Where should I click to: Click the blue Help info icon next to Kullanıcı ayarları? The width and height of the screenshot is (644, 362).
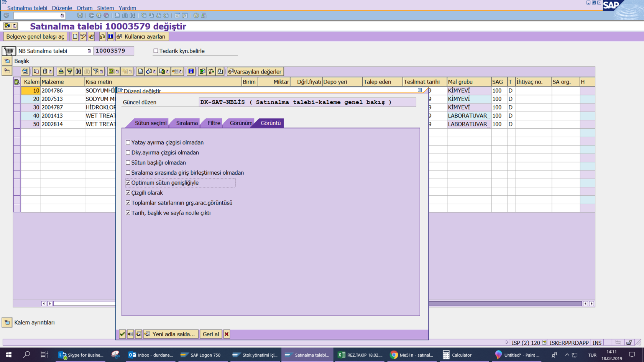tap(110, 36)
